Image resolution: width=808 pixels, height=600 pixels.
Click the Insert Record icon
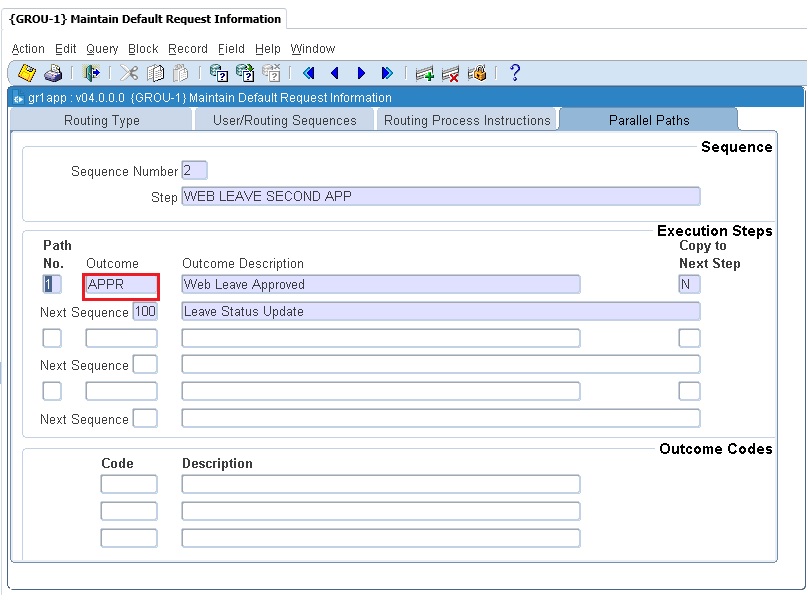coord(425,73)
